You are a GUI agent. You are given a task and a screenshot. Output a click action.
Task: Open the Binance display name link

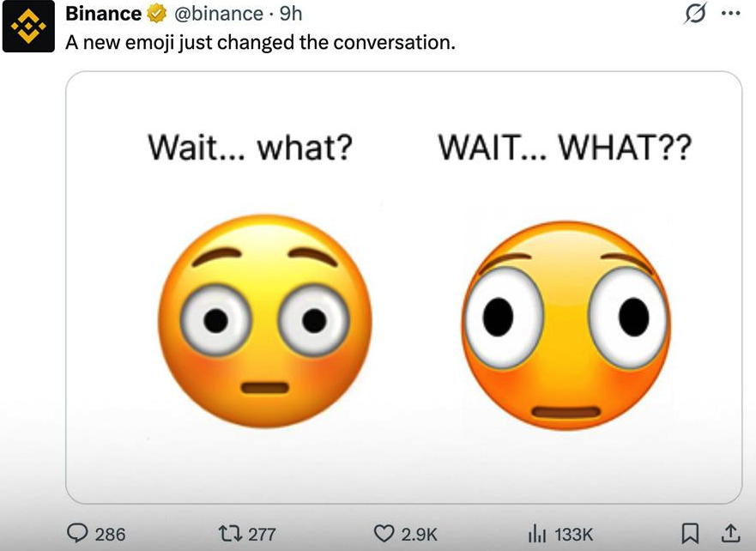(103, 14)
